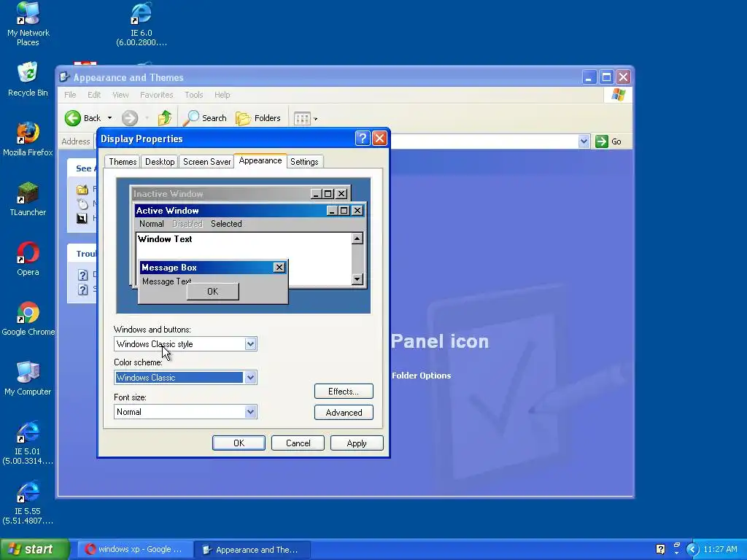The height and width of the screenshot is (560, 747).
Task: Open the Edit menu in Explorer
Action: (94, 95)
